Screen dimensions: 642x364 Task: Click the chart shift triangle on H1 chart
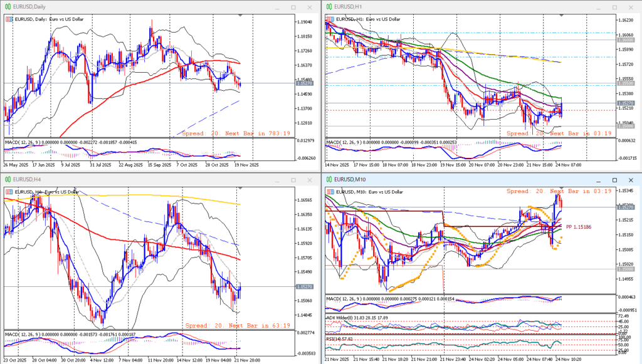tap(561, 14)
